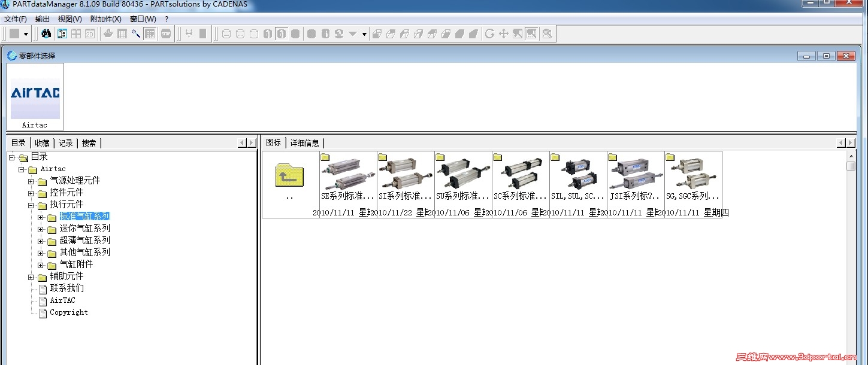Click the first isometric cube view icon
Image resolution: width=868 pixels, height=365 pixels.
(x=377, y=34)
